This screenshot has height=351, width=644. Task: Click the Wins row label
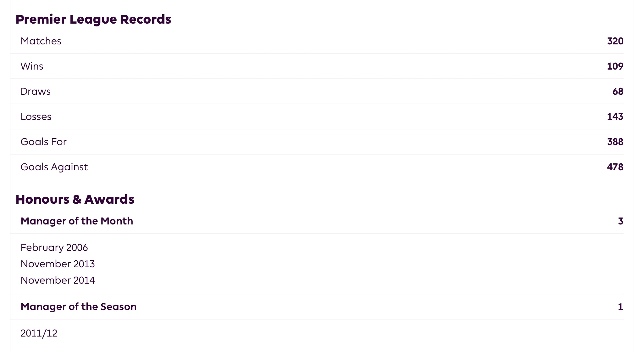point(32,66)
